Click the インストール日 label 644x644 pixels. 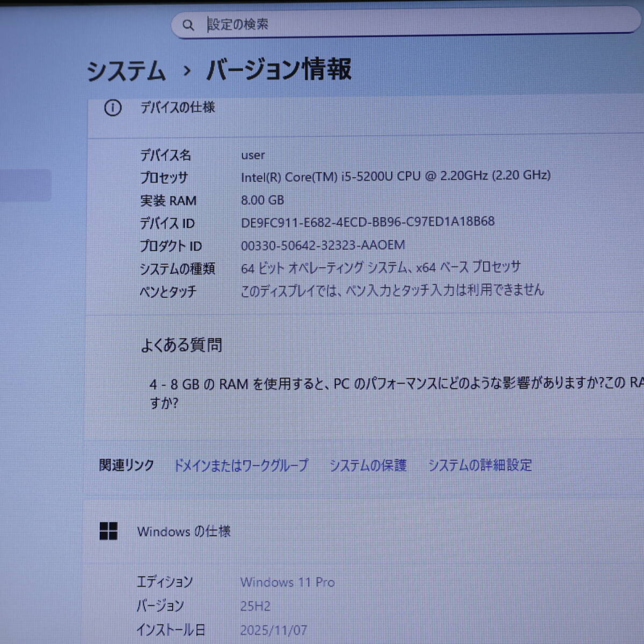(171, 630)
